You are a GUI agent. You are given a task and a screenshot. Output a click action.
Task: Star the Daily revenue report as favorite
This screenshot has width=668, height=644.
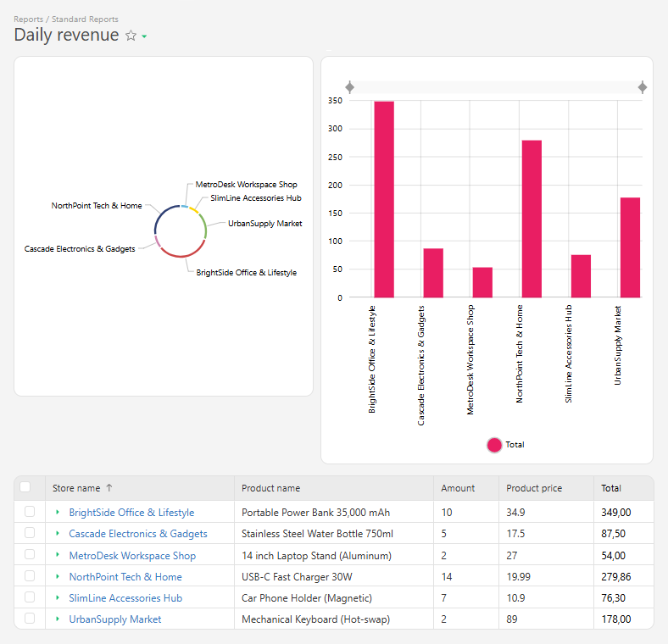pos(131,36)
